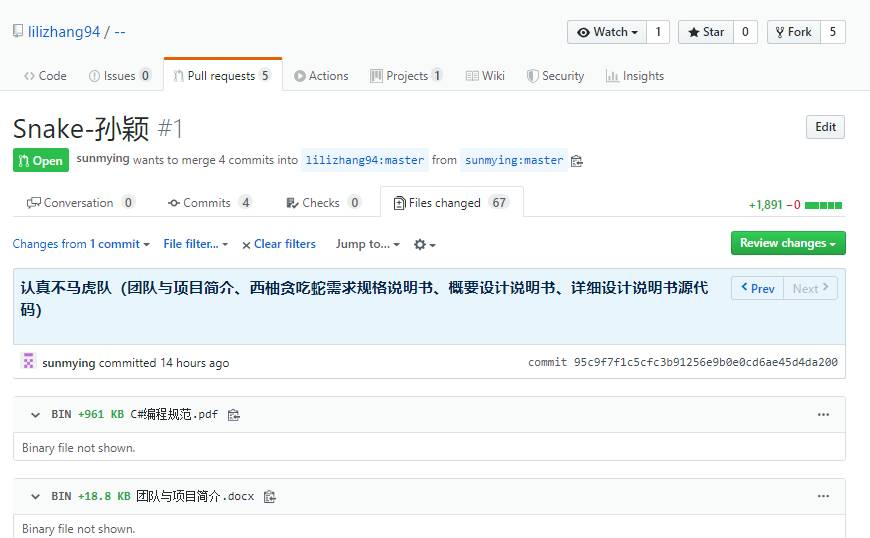Screen dimensions: 870x538
Task: Open the Projects tab
Action: 406,76
